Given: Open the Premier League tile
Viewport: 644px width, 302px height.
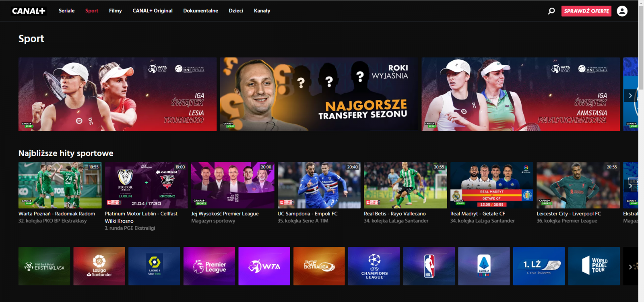Looking at the screenshot, I should (x=209, y=266).
